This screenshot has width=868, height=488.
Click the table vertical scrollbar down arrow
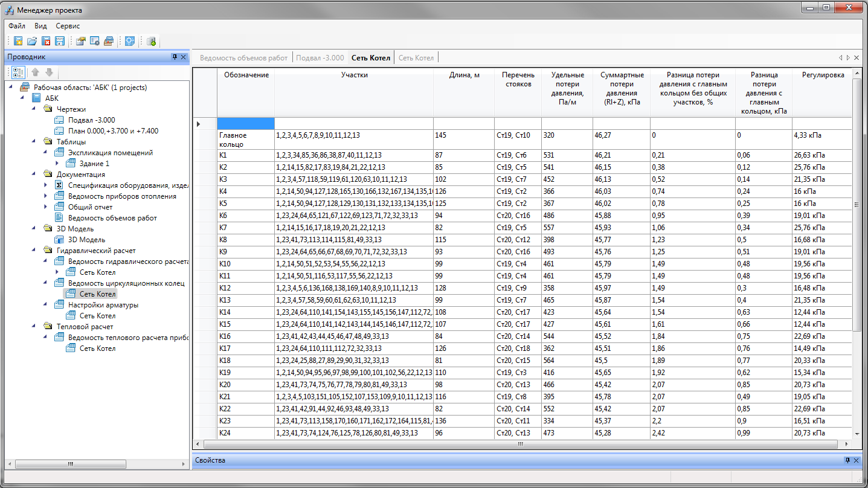coord(857,434)
